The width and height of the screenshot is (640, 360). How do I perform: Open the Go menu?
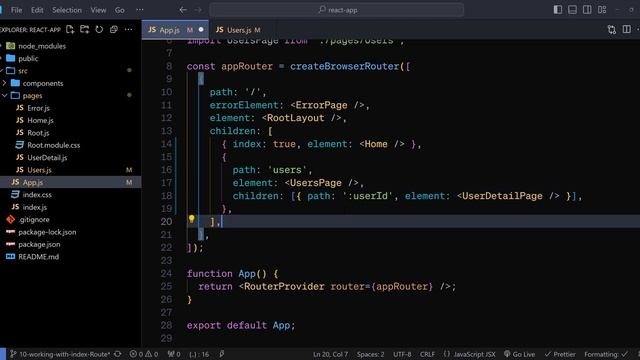coord(120,10)
